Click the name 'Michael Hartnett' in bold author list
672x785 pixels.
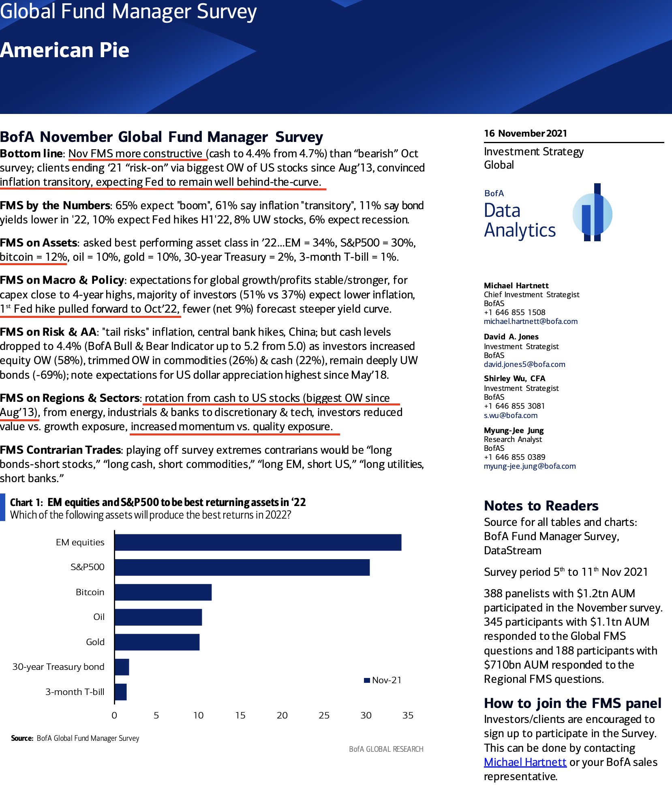coord(516,285)
